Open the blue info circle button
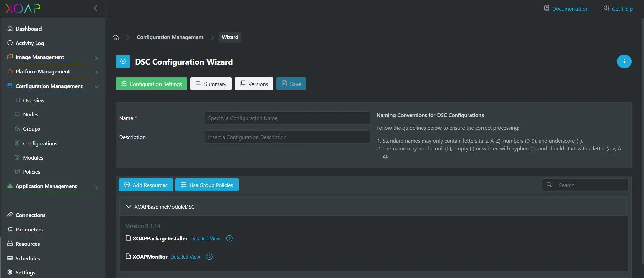 [624, 61]
